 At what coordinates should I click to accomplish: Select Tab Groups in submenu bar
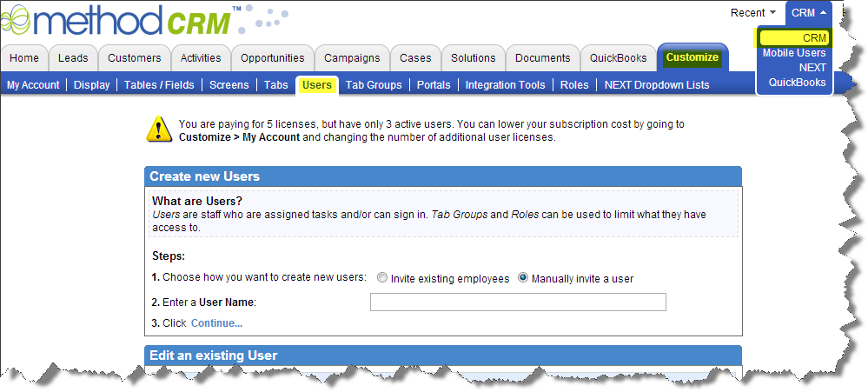[374, 85]
